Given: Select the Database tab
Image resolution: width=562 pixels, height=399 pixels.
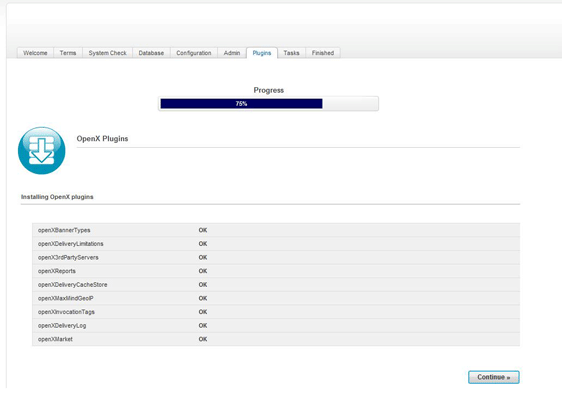Looking at the screenshot, I should click(x=151, y=53).
